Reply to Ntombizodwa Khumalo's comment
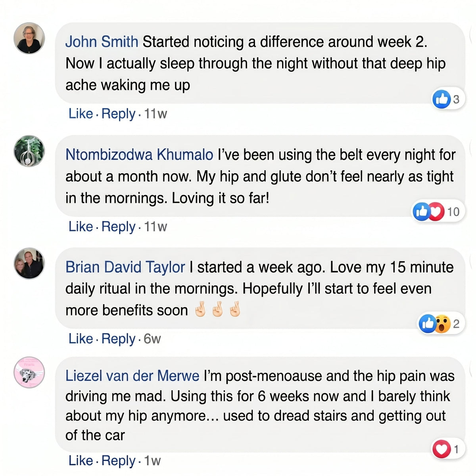The width and height of the screenshot is (476, 476). (118, 227)
